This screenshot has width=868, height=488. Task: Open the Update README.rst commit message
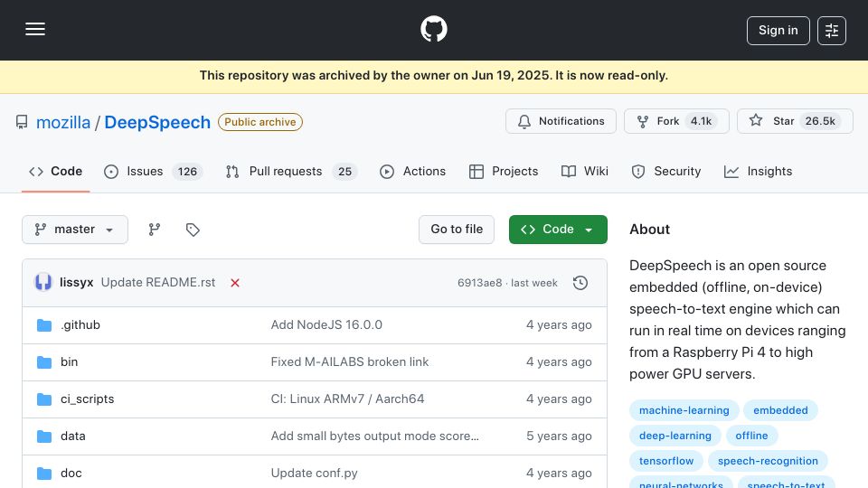point(157,282)
